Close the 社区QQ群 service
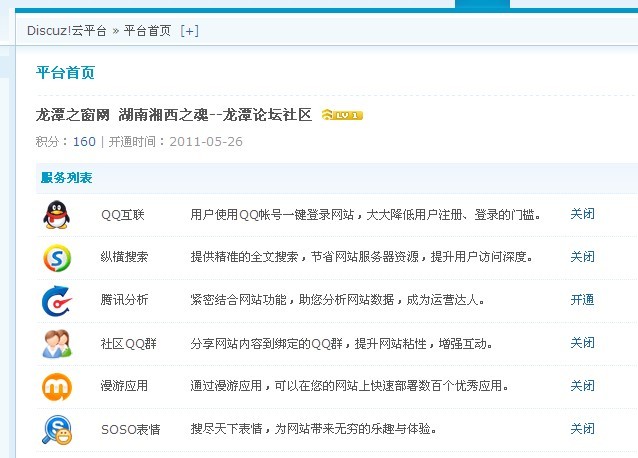Viewport: 638px width, 458px height. tap(582, 343)
